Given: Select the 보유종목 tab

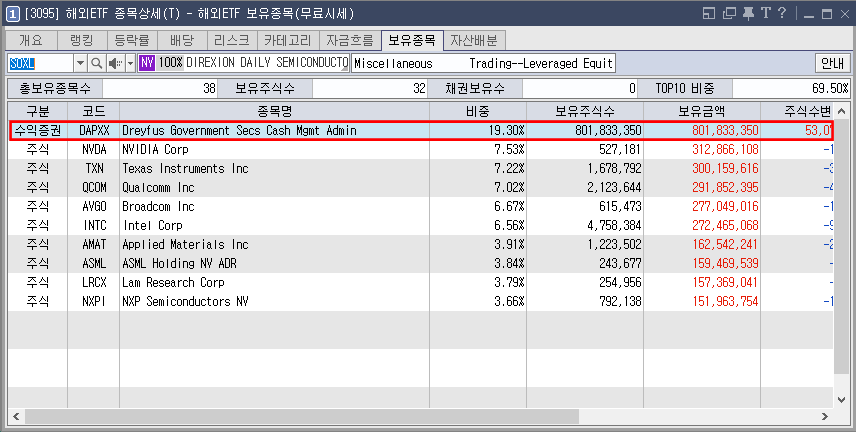Looking at the screenshot, I should (412, 40).
